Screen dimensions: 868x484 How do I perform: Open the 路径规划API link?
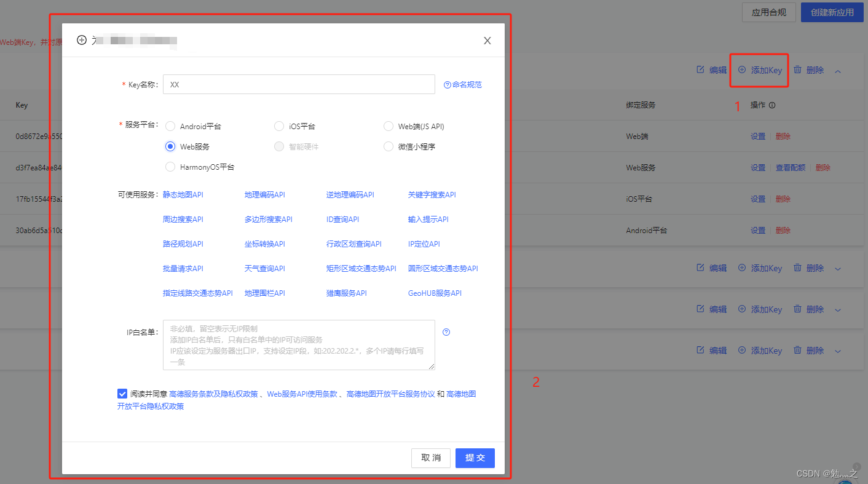tap(183, 244)
